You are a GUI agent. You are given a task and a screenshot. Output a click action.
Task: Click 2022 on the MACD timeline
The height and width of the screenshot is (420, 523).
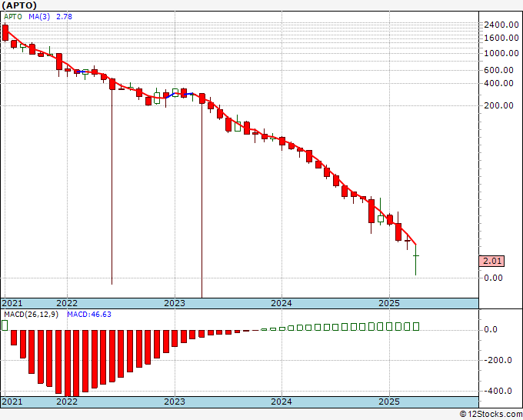(67, 402)
